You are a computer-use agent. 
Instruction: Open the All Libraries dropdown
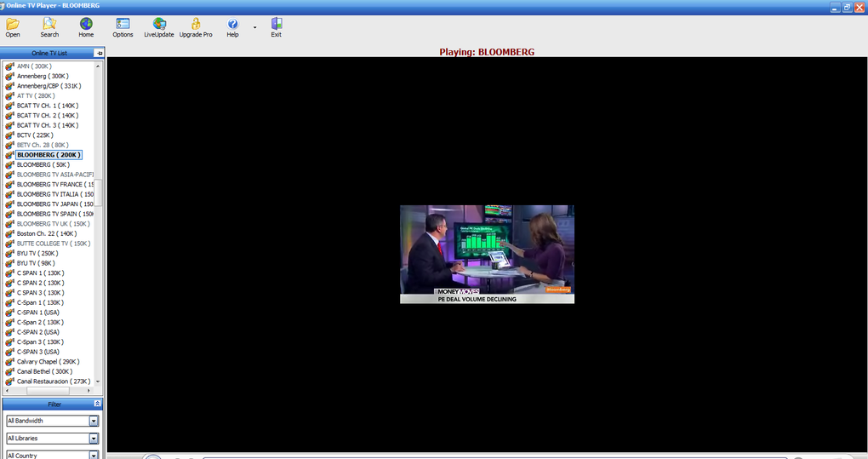(94, 439)
